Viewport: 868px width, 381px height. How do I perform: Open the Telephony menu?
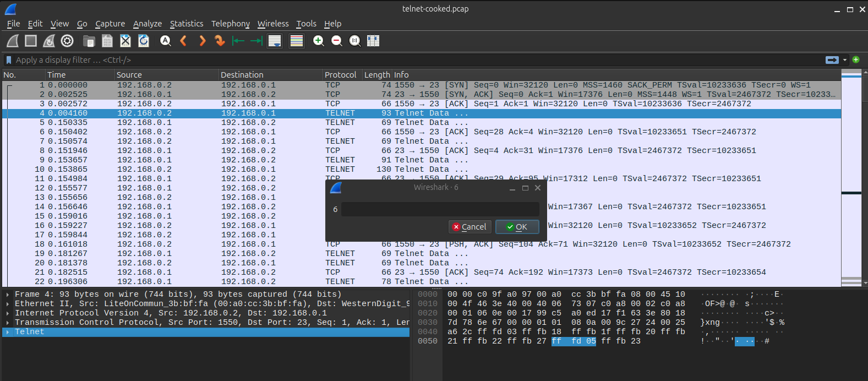coord(230,24)
